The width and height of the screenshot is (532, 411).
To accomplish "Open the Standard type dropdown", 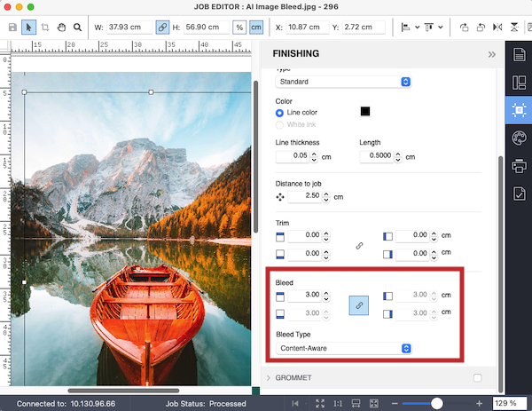I will point(343,82).
